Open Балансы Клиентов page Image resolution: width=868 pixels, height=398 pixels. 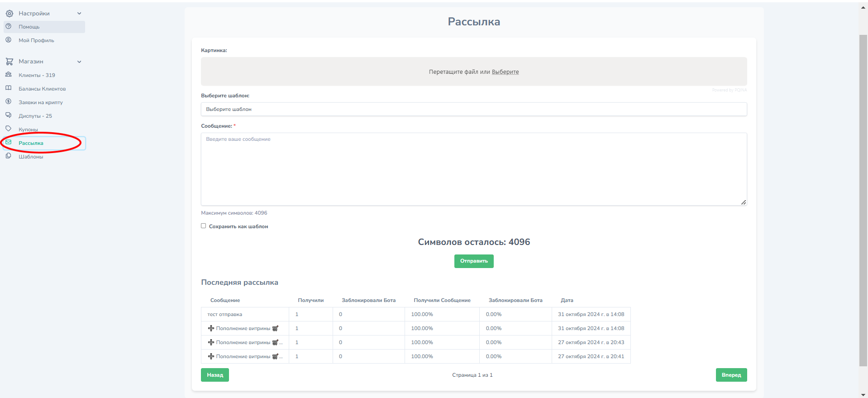pyautogui.click(x=42, y=89)
